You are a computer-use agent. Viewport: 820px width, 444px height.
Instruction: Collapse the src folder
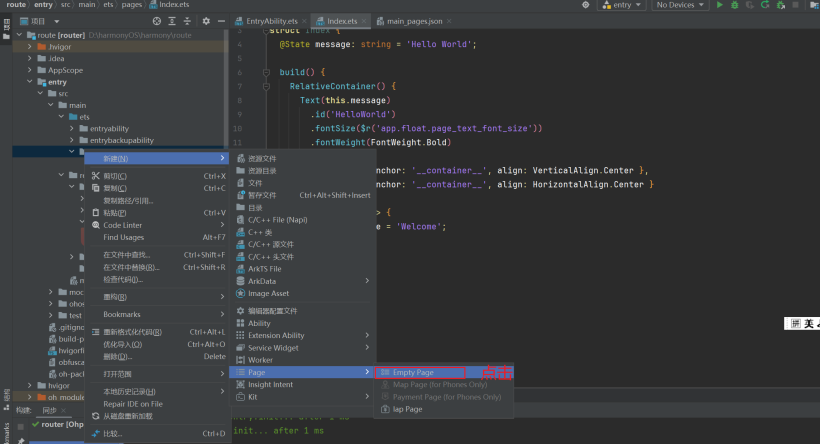coord(40,93)
